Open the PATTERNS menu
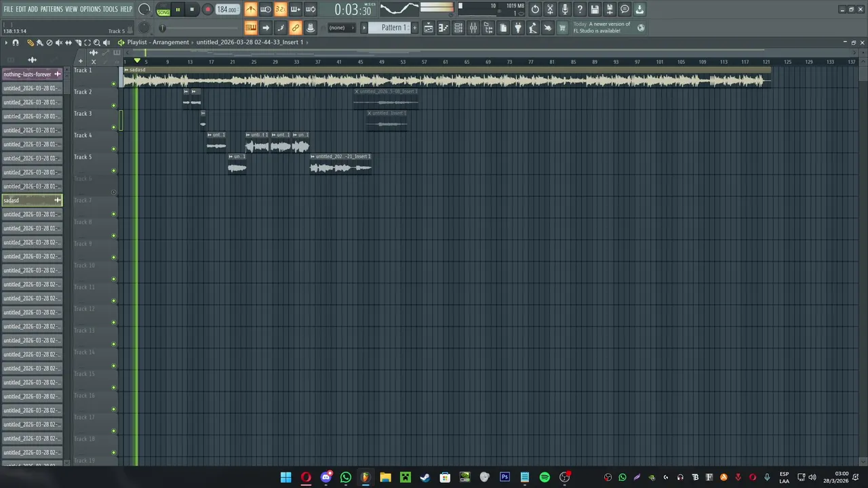Viewport: 868px width, 488px height. pos(52,9)
